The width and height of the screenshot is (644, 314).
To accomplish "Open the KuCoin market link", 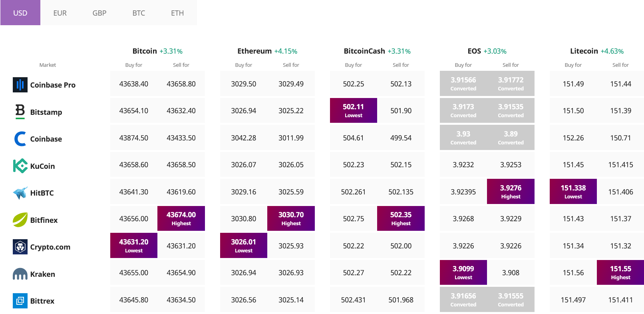I will click(42, 166).
